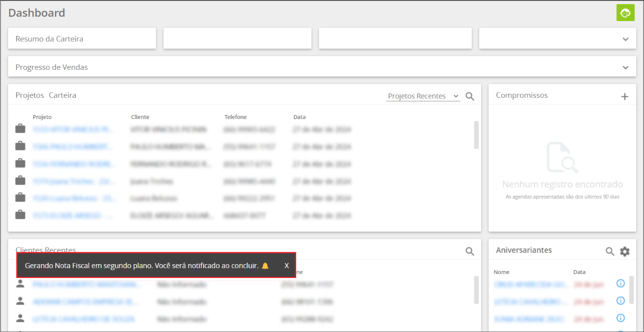The image size is (644, 332).
Task: Dismiss the Nota Fiscal notification with X
Action: coord(286,266)
